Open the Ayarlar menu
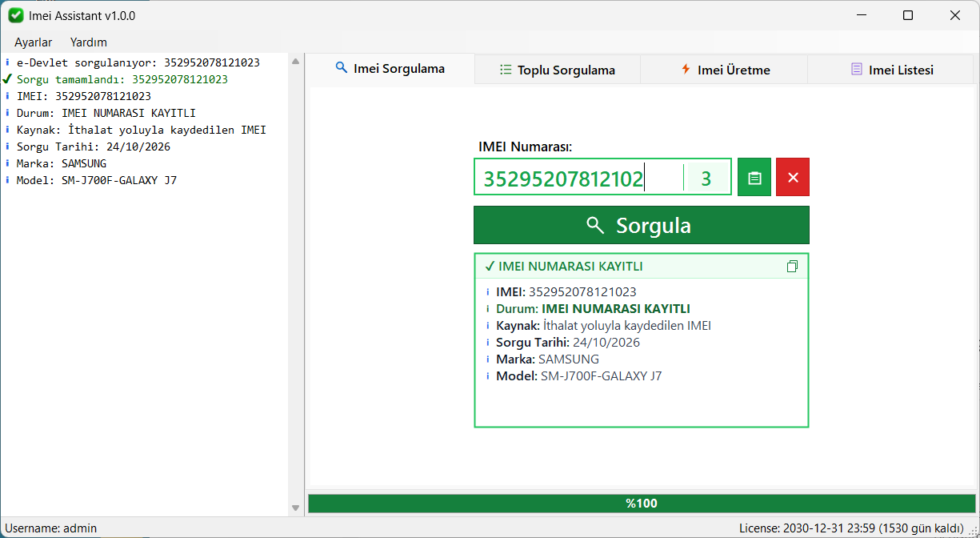The image size is (980, 538). [34, 42]
